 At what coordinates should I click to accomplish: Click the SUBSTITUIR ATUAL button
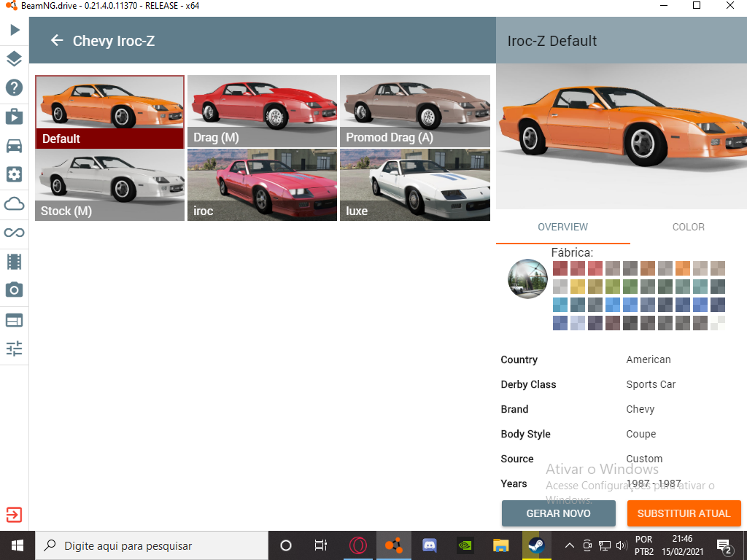click(684, 513)
